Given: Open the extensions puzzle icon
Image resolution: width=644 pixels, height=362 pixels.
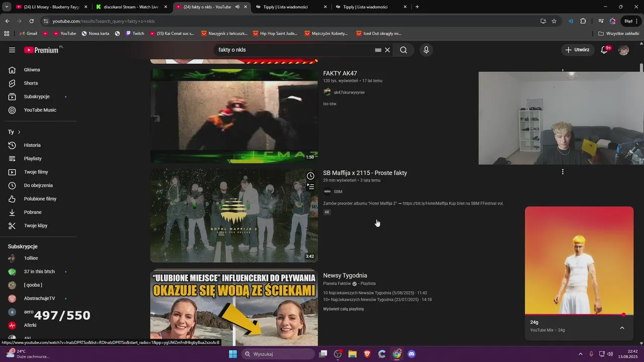Looking at the screenshot, I should click(583, 21).
